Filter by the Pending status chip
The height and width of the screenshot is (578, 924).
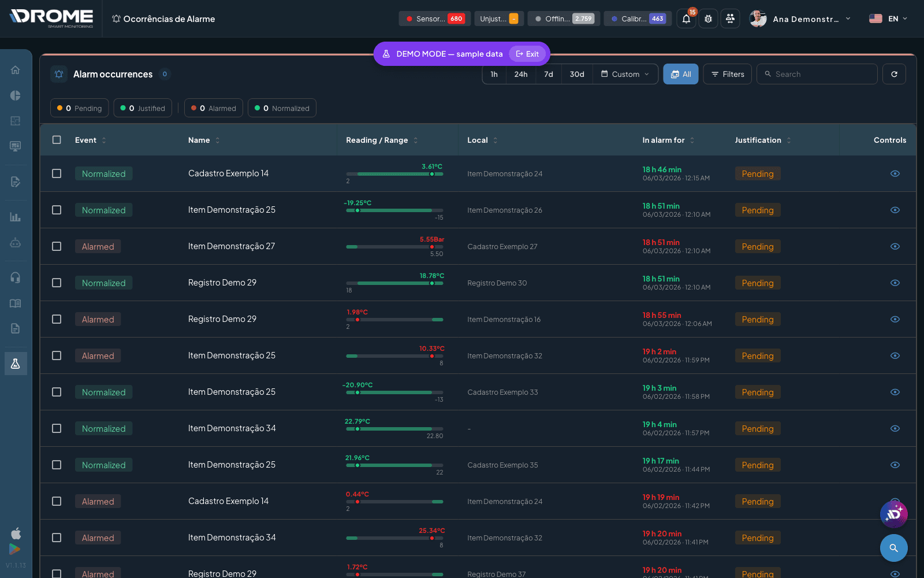click(79, 108)
